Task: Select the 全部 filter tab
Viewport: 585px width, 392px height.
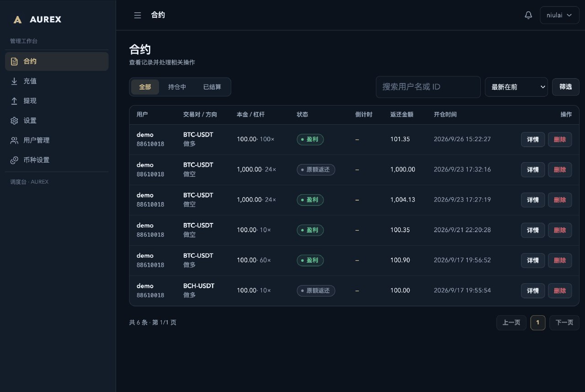Action: tap(145, 87)
